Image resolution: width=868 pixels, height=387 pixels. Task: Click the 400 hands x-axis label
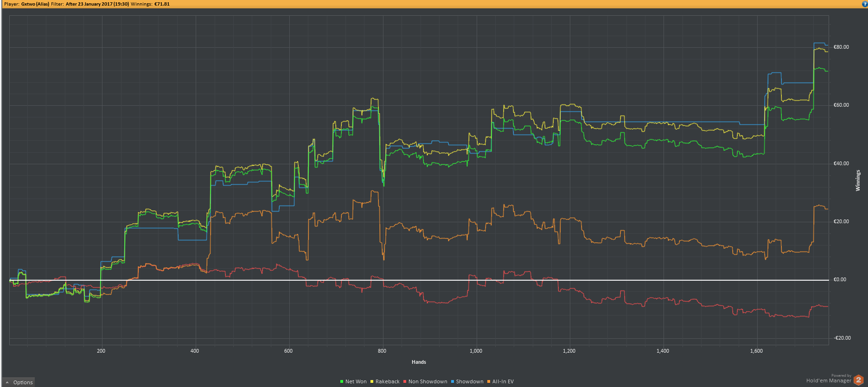click(195, 351)
